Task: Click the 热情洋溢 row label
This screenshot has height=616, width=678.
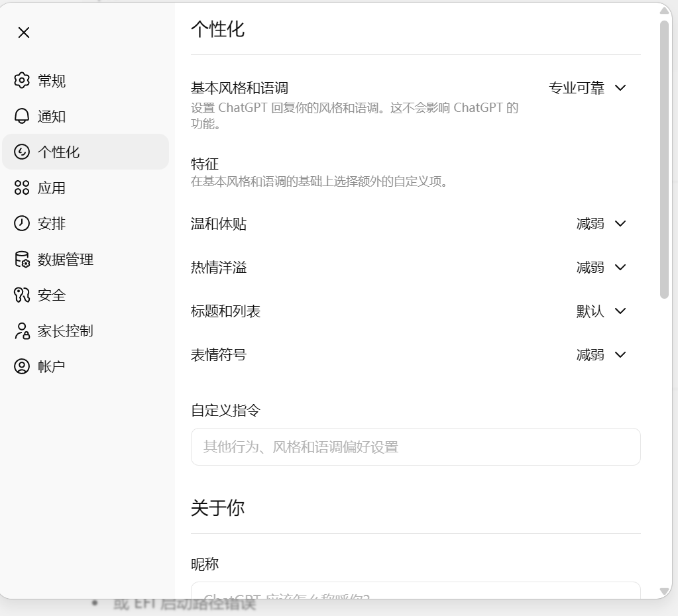Action: tap(219, 267)
